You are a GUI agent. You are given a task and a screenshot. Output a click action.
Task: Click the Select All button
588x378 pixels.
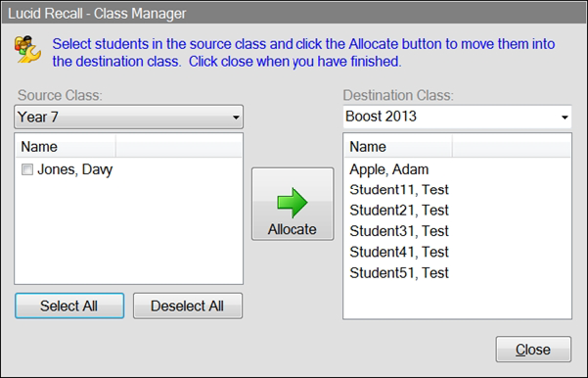point(69,306)
